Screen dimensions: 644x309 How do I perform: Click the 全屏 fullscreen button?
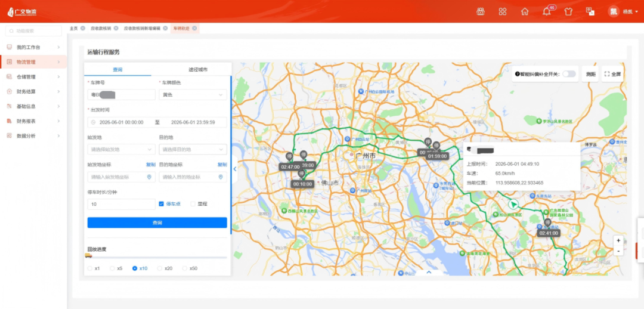[x=613, y=74]
